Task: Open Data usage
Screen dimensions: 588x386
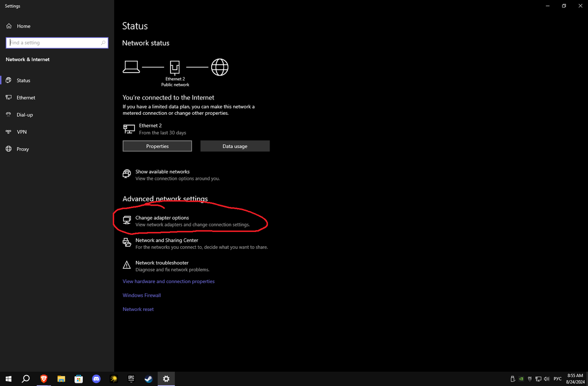Action: pyautogui.click(x=235, y=146)
